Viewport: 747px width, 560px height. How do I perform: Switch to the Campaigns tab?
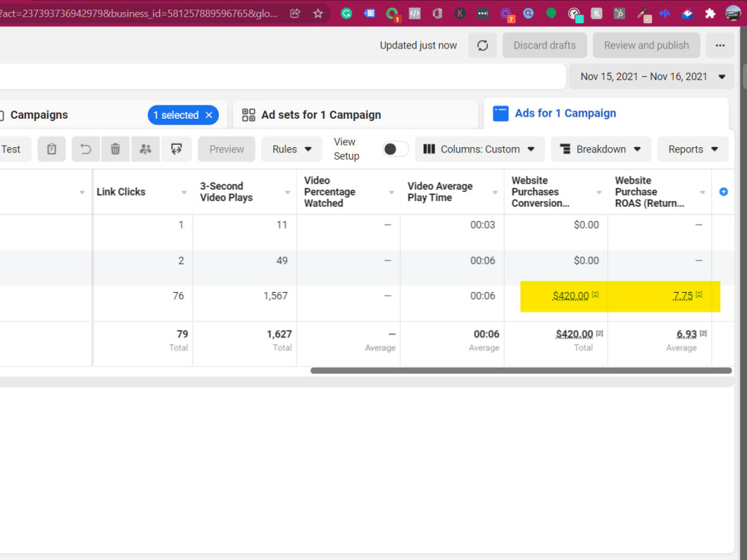click(39, 115)
